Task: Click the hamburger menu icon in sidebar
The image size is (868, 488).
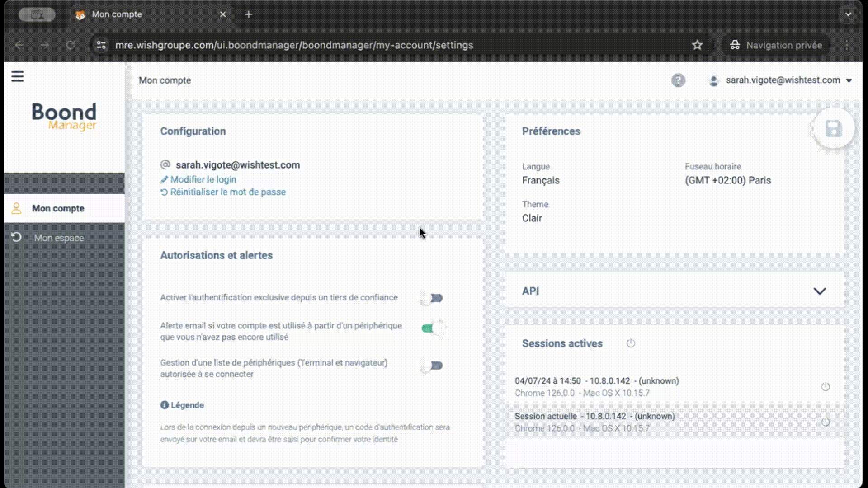Action: tap(17, 76)
